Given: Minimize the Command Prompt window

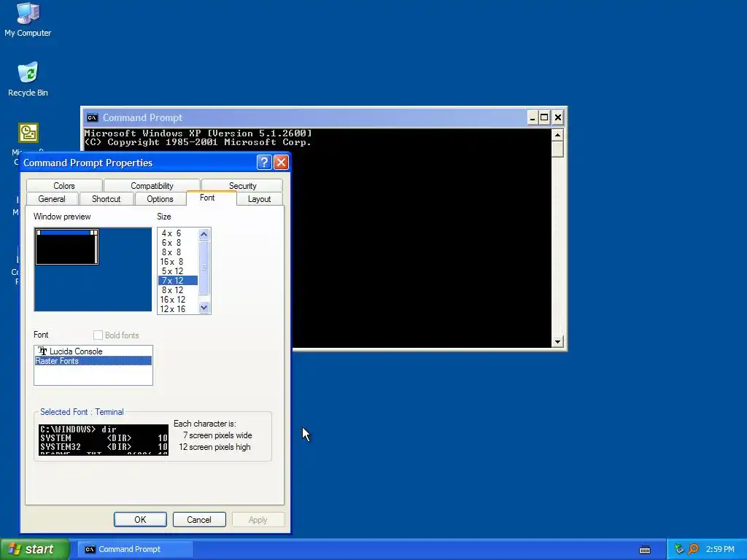Looking at the screenshot, I should click(x=532, y=117).
